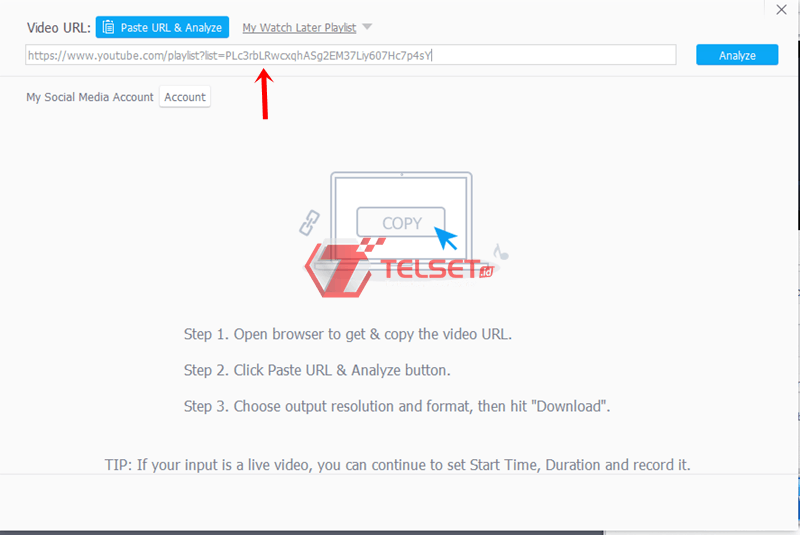Open the Account button for social media
Screen dimensions: 800x535
tap(185, 97)
